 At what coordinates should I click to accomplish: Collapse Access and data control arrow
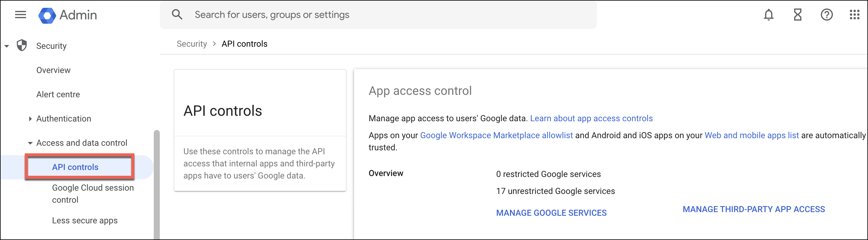point(30,143)
